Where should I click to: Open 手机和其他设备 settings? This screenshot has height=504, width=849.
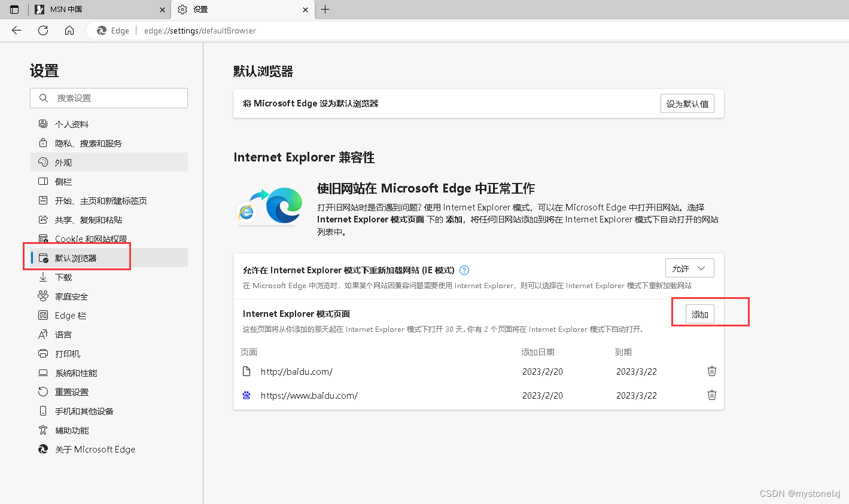[x=109, y=411]
